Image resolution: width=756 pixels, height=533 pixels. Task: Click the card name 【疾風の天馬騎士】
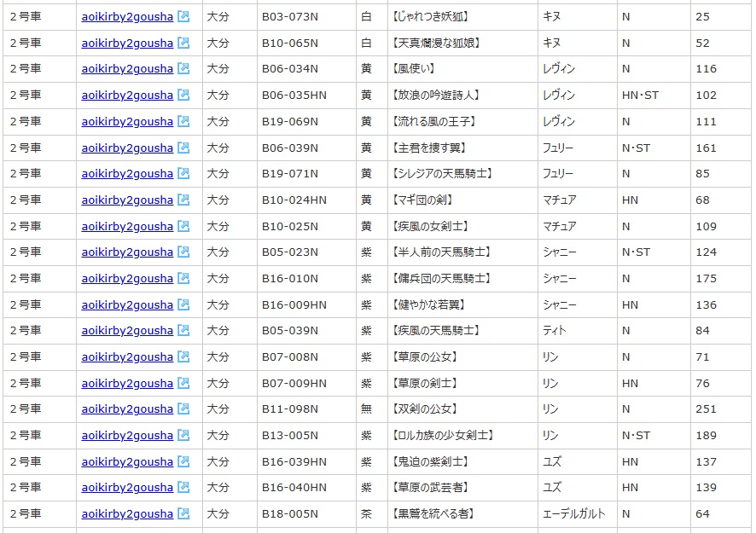[x=437, y=331]
